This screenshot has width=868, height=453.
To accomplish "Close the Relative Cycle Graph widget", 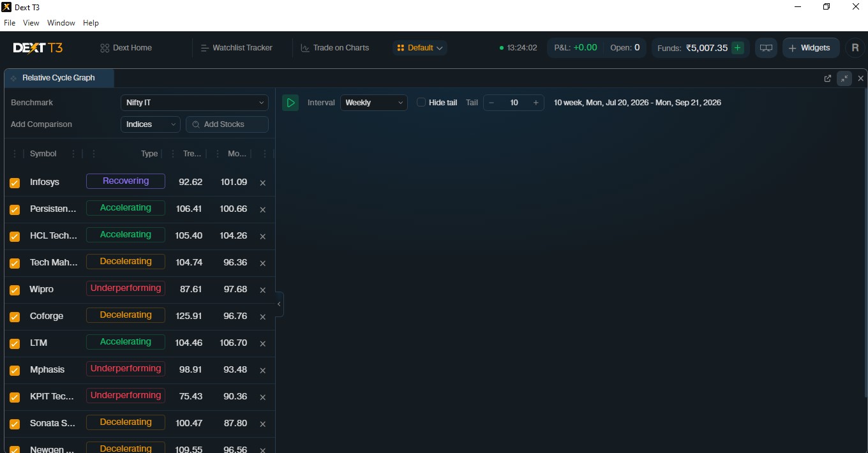I will point(860,78).
